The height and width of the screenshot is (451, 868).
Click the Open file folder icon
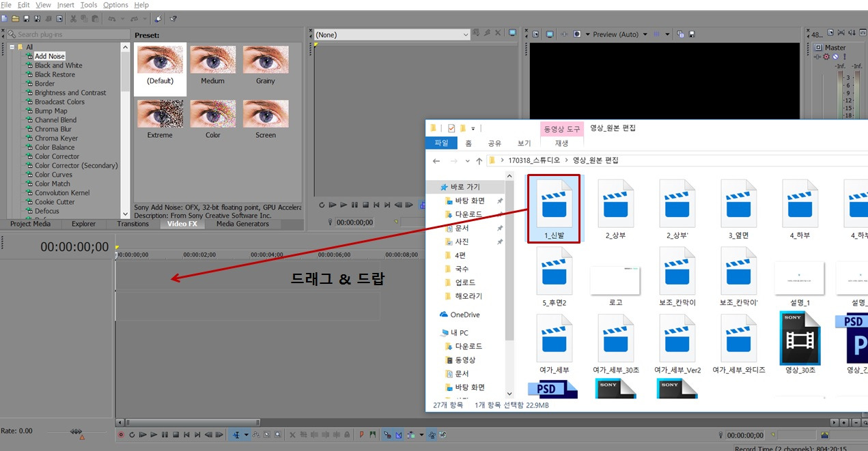[15, 18]
